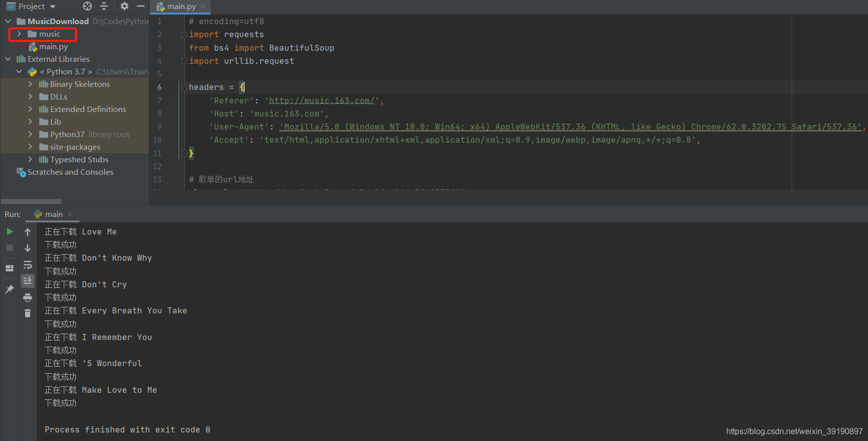Click the up stack trace arrow
Viewport: 868px width, 441px height.
pyautogui.click(x=28, y=232)
